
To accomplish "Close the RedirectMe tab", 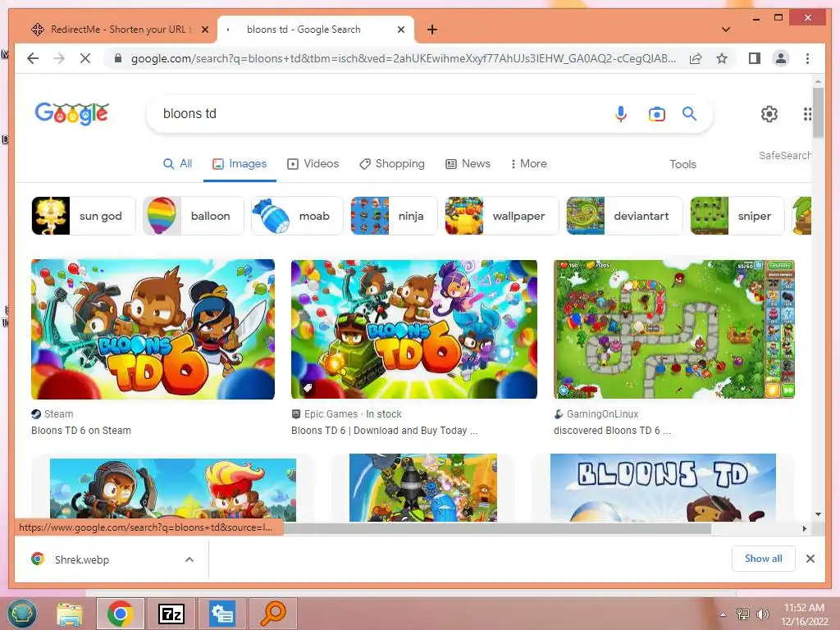I will tap(204, 30).
